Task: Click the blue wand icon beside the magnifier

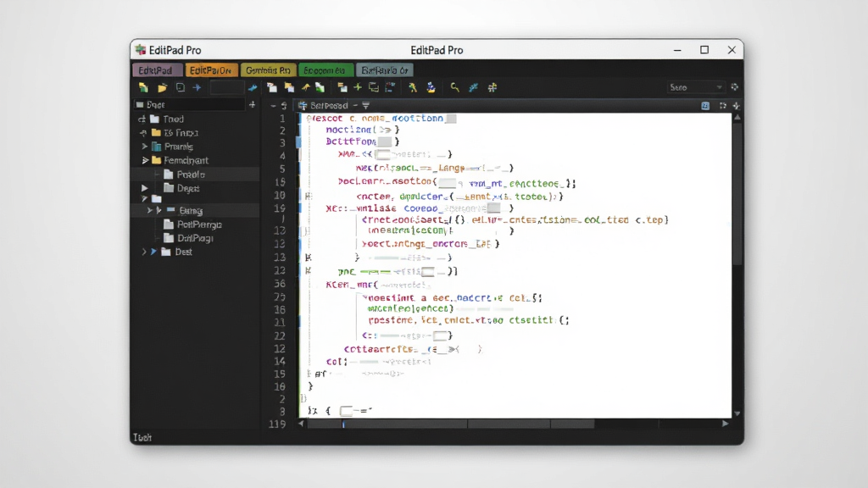Action: click(x=473, y=87)
